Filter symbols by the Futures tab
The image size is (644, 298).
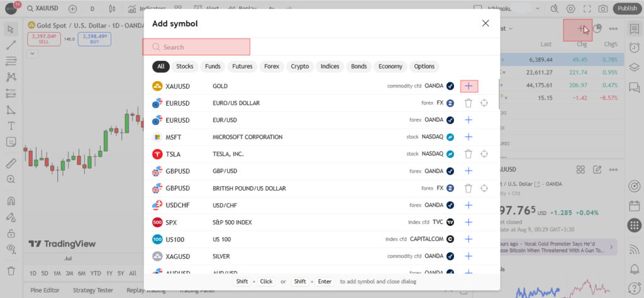point(242,67)
